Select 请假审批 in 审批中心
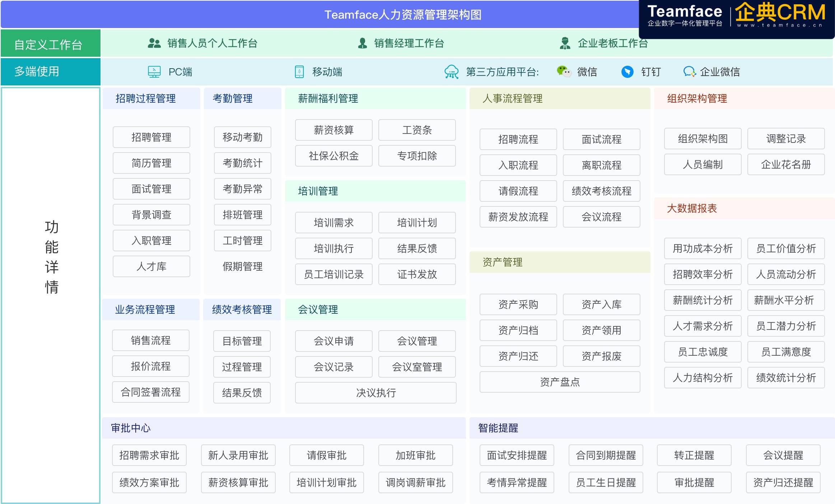The width and height of the screenshot is (835, 504). pos(327,455)
